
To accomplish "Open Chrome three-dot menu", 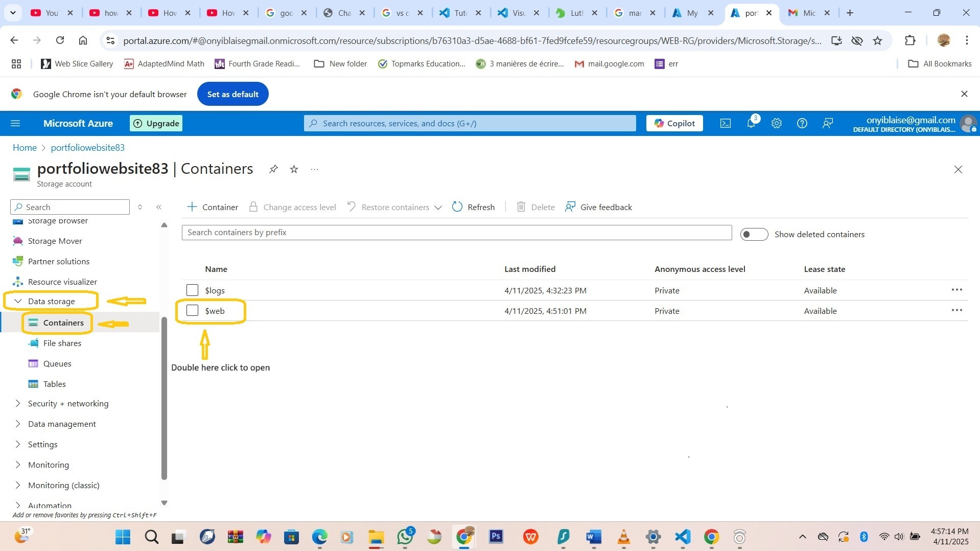I will coord(967,40).
